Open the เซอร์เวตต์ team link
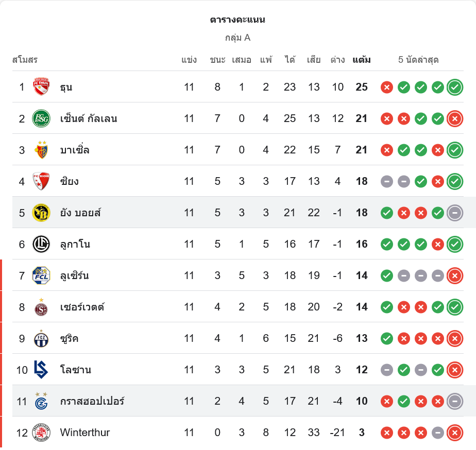 click(82, 307)
